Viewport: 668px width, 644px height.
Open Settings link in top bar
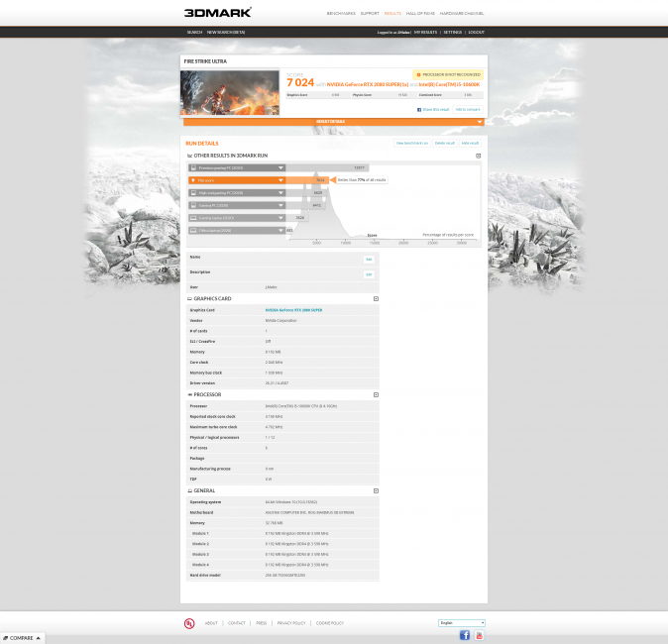pos(452,33)
